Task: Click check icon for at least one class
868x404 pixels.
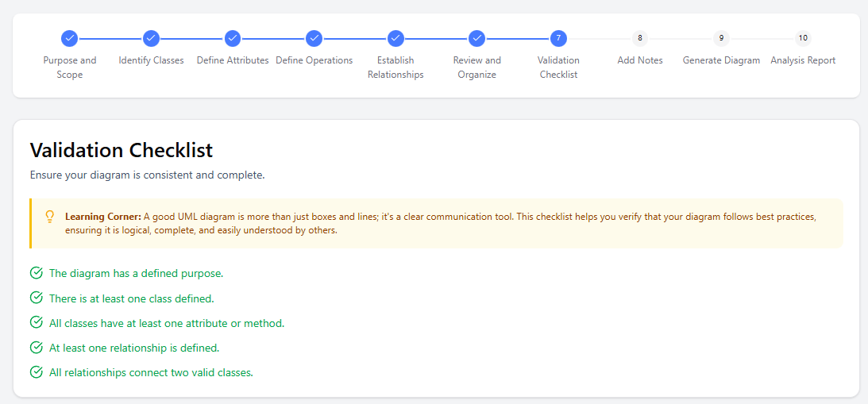Action: 37,298
